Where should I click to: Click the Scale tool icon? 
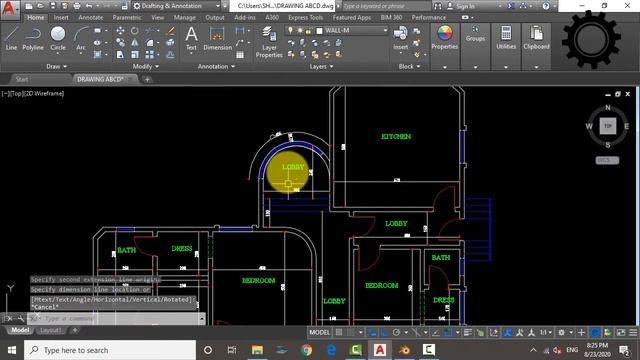pos(135,54)
